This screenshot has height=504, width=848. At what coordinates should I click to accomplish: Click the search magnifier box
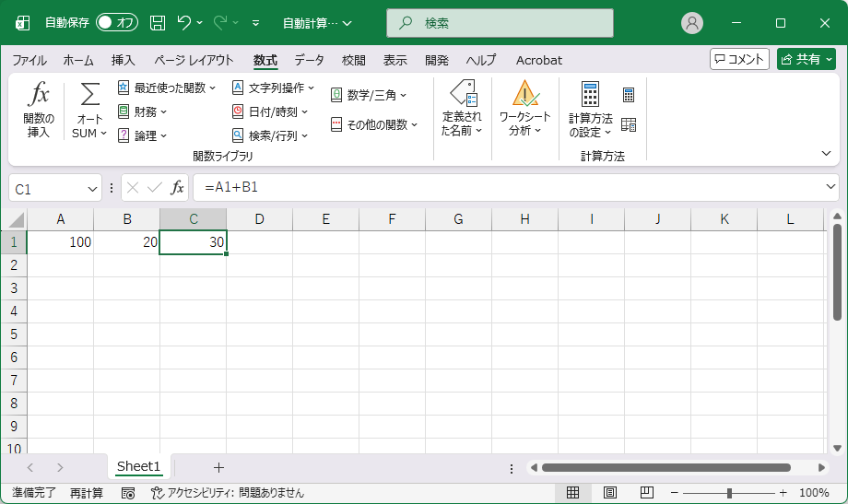(500, 23)
